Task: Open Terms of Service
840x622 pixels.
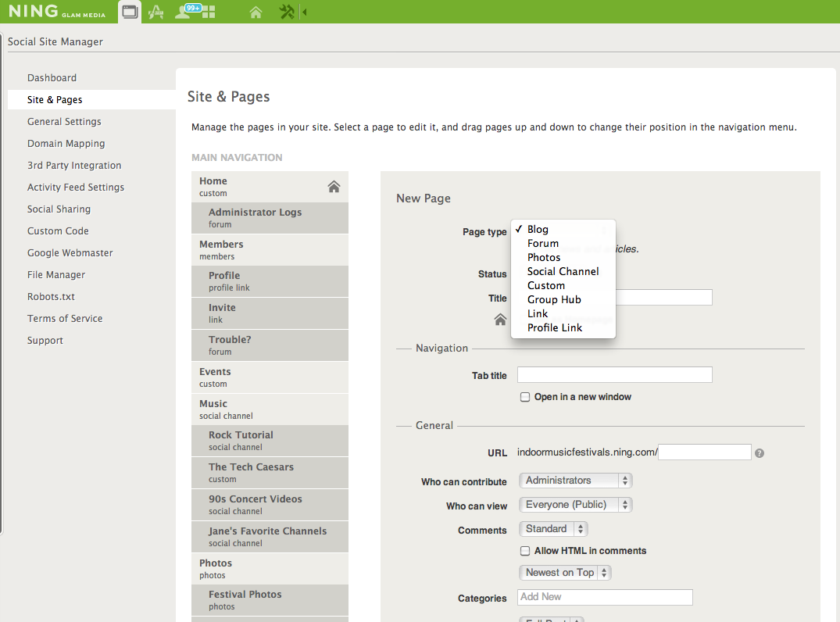Action: [x=65, y=319]
